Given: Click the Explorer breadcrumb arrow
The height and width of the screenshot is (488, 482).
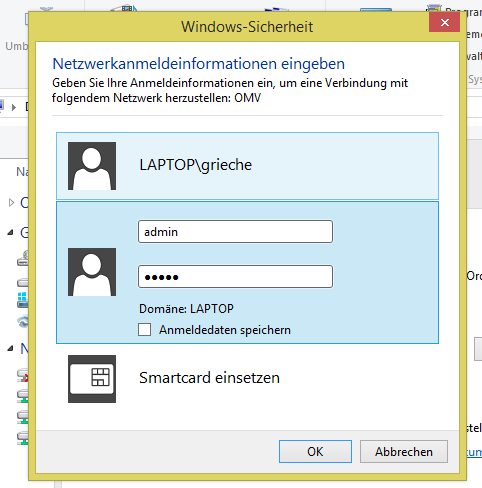Looking at the screenshot, I should coord(14,107).
